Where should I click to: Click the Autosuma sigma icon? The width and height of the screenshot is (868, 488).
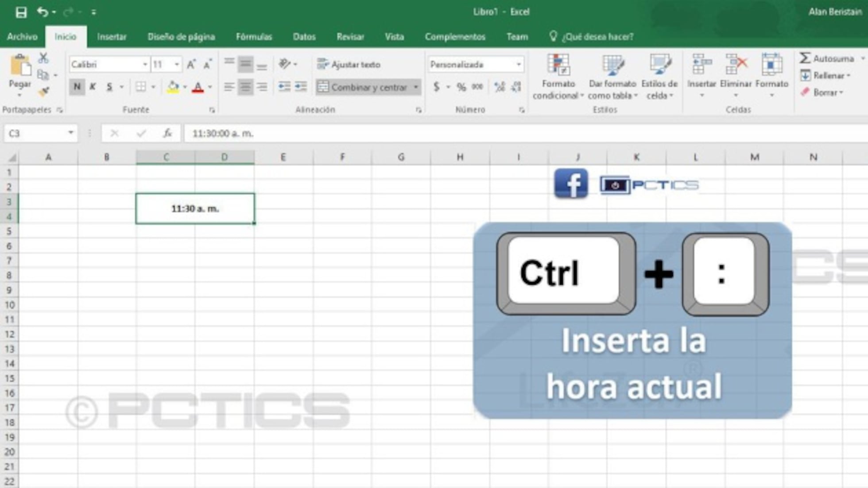click(x=805, y=58)
